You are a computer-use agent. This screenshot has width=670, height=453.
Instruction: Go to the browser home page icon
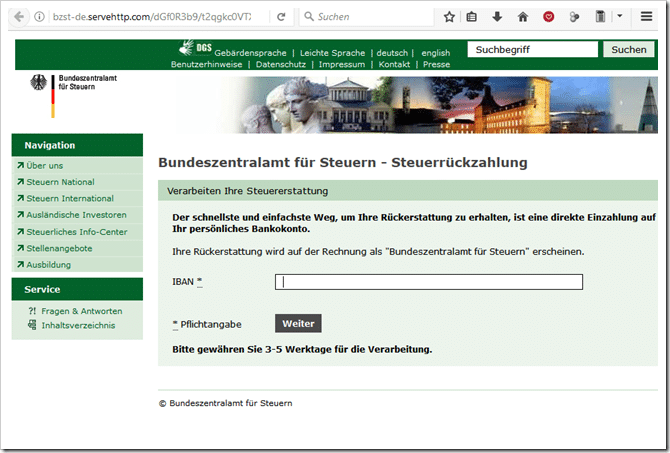click(523, 17)
